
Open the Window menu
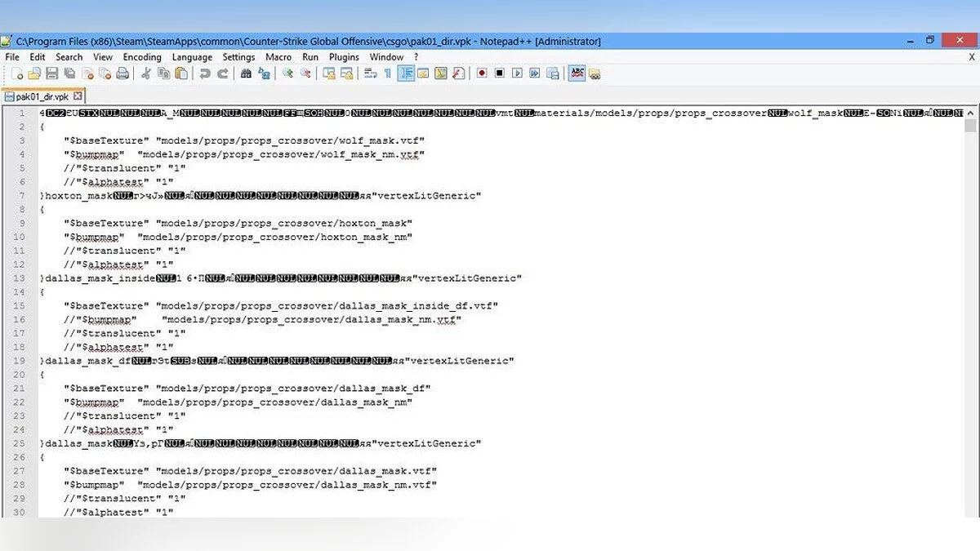(386, 57)
